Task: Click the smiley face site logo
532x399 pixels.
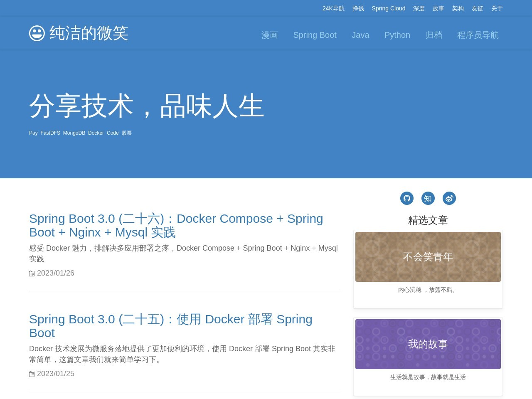Action: (x=37, y=33)
